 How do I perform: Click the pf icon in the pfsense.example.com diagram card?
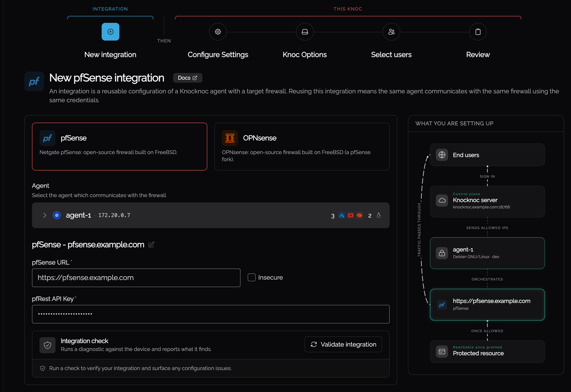click(x=442, y=305)
